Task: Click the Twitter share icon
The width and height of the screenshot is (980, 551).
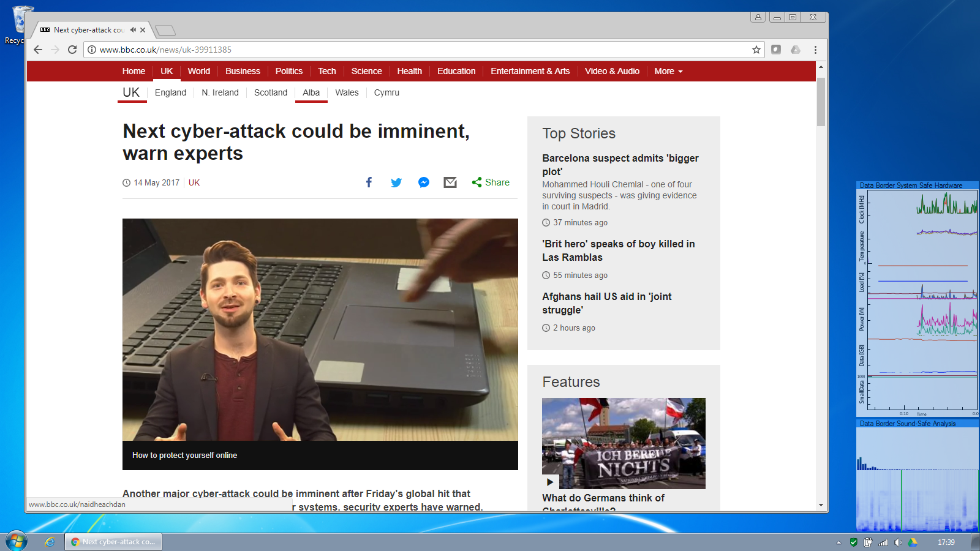Action: (x=396, y=182)
